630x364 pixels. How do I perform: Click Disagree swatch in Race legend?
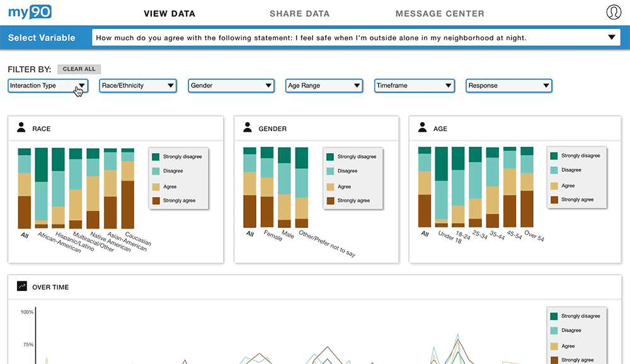156,171
